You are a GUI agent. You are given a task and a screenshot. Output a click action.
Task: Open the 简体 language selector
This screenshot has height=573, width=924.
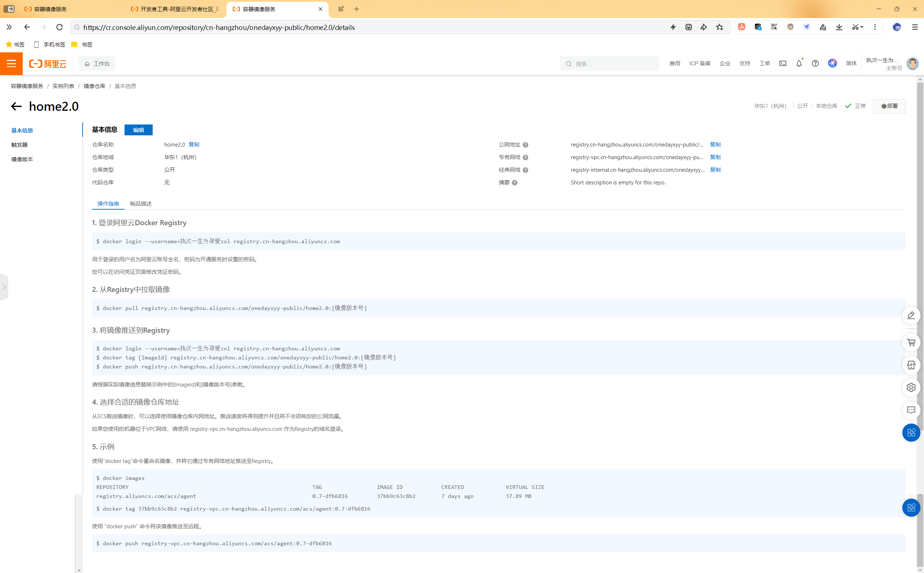851,64
